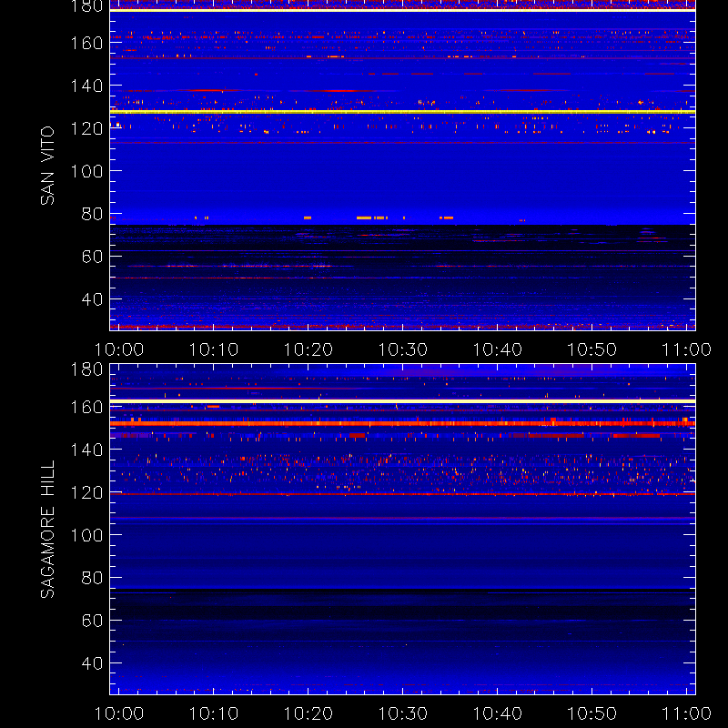Click 10:30 under the San Vito plot
Image resolution: width=728 pixels, height=728 pixels.
click(403, 349)
